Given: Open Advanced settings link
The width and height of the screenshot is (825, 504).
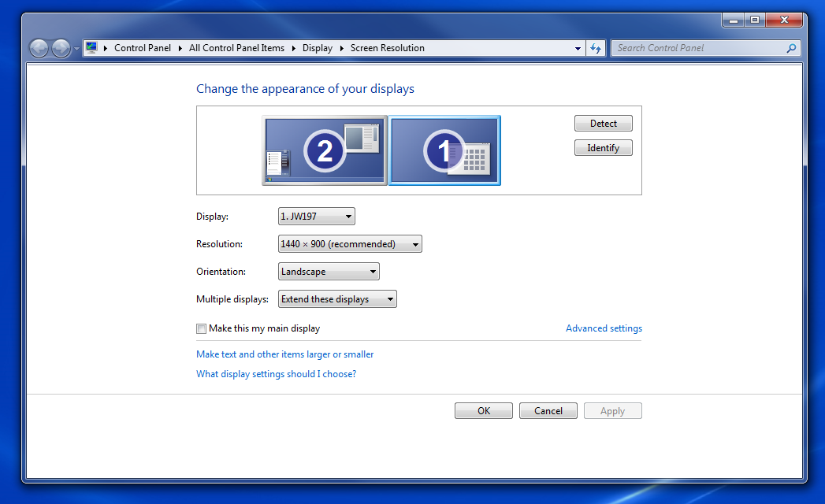Looking at the screenshot, I should click(x=604, y=328).
